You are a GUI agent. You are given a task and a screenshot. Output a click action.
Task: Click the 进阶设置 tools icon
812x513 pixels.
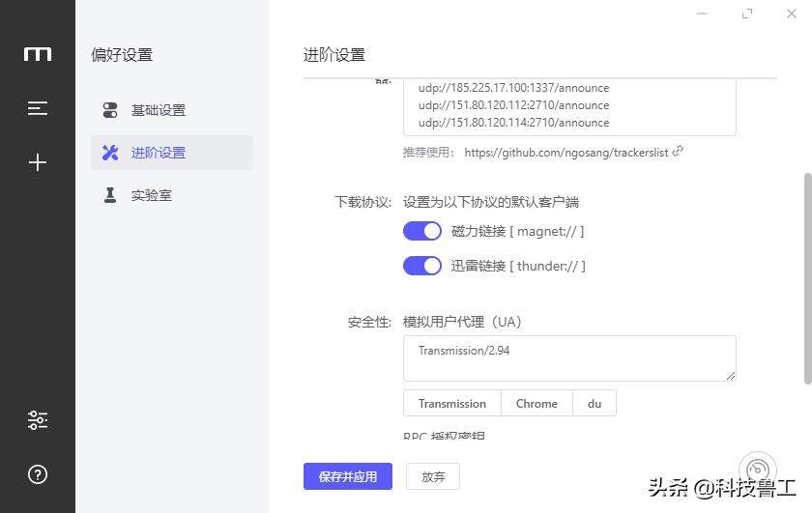[110, 153]
